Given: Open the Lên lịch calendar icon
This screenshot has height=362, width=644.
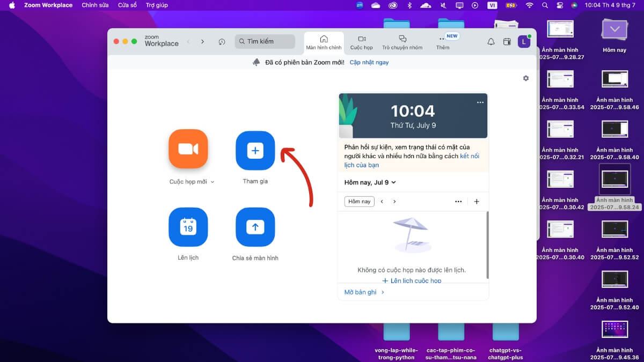Looking at the screenshot, I should pos(188,227).
